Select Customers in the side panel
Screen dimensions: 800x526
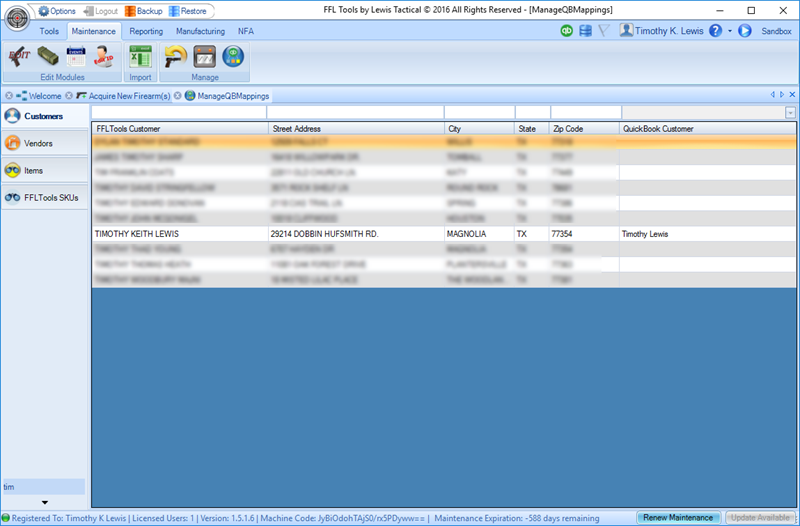(x=45, y=116)
